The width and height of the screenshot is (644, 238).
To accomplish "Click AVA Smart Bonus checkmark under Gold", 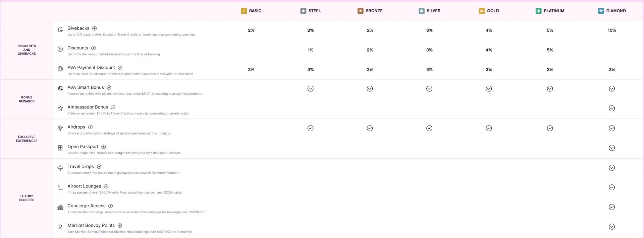I will pos(489,89).
